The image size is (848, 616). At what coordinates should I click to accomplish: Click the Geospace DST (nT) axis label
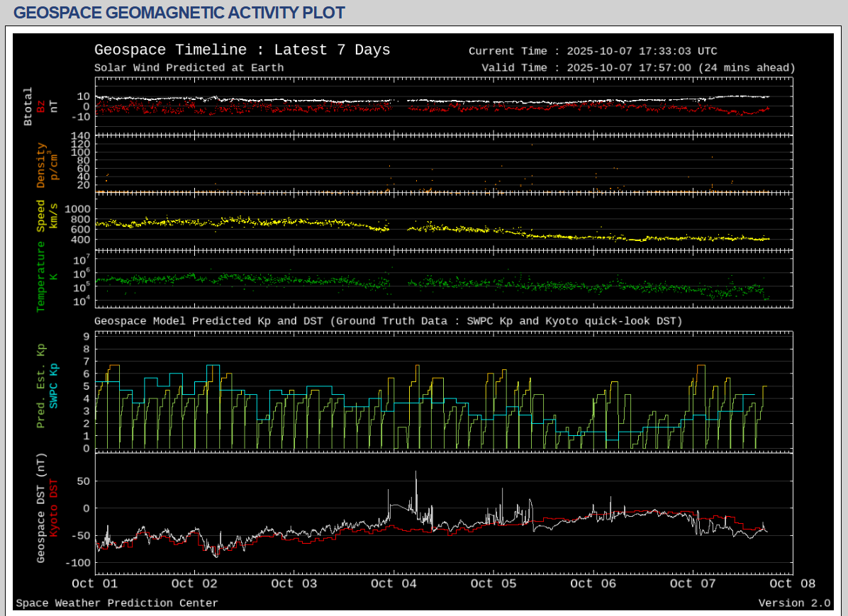click(40, 508)
